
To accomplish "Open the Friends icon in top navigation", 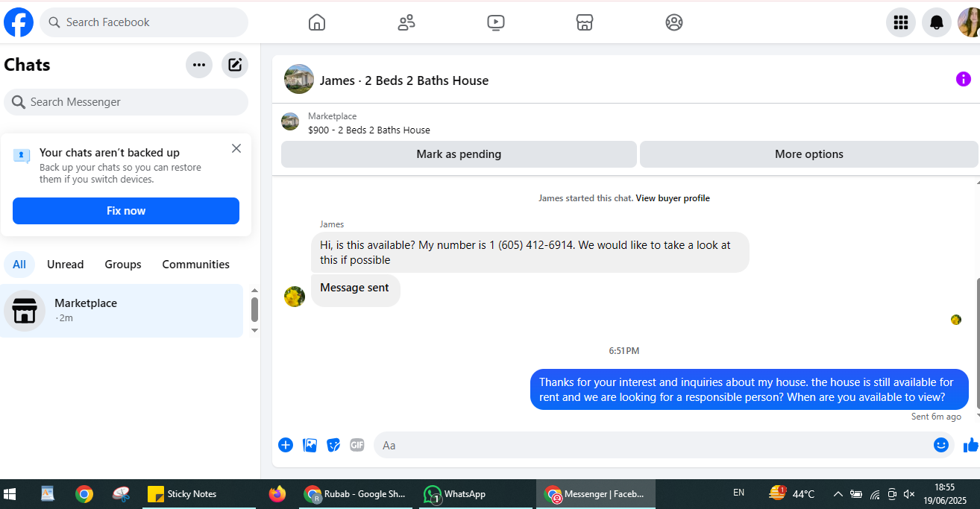I will [406, 22].
